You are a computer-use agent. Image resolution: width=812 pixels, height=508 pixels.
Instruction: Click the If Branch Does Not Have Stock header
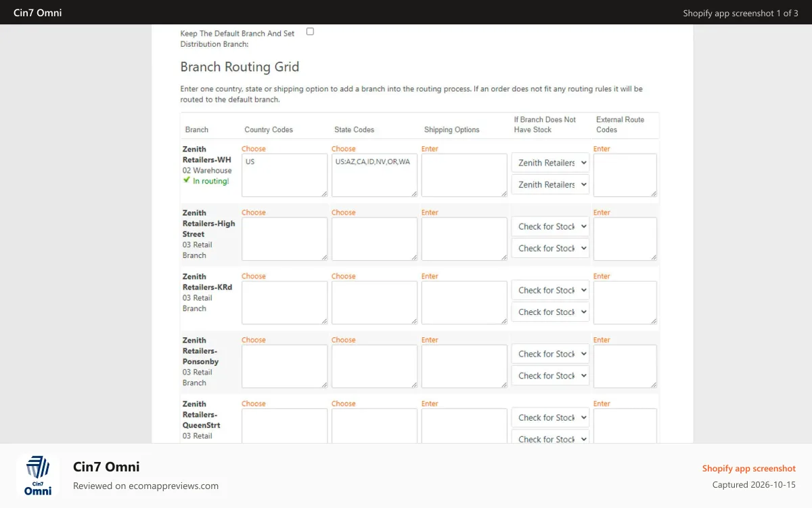(545, 125)
